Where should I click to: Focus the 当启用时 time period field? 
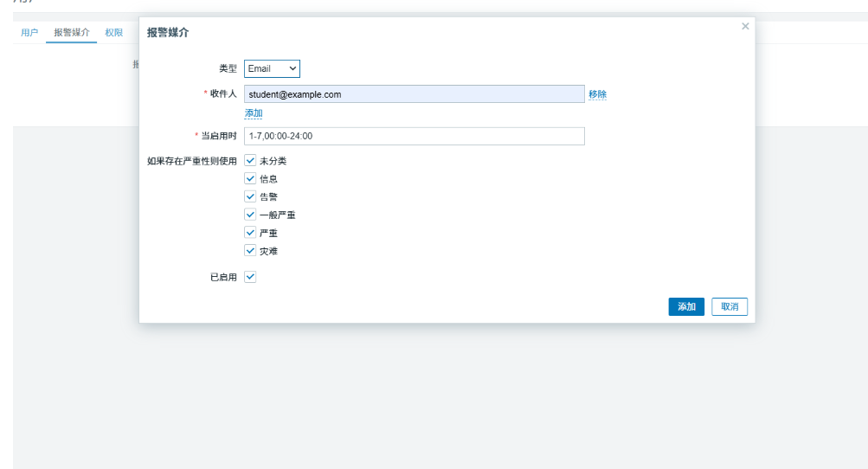coord(414,136)
